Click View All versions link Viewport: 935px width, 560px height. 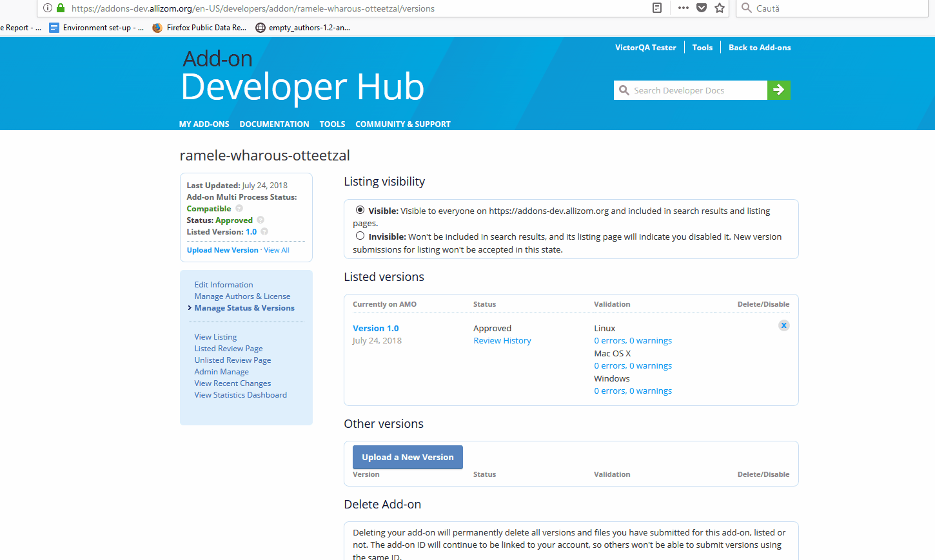[277, 250]
